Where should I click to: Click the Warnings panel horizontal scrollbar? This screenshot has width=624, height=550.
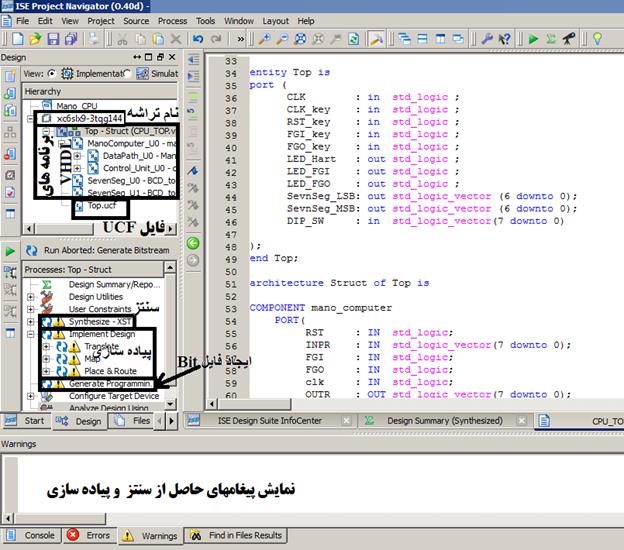pyautogui.click(x=60, y=519)
